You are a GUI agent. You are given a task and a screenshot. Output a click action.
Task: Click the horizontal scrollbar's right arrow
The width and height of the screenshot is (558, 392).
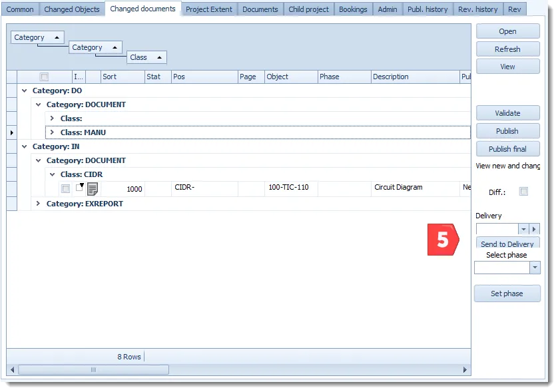coord(465,370)
